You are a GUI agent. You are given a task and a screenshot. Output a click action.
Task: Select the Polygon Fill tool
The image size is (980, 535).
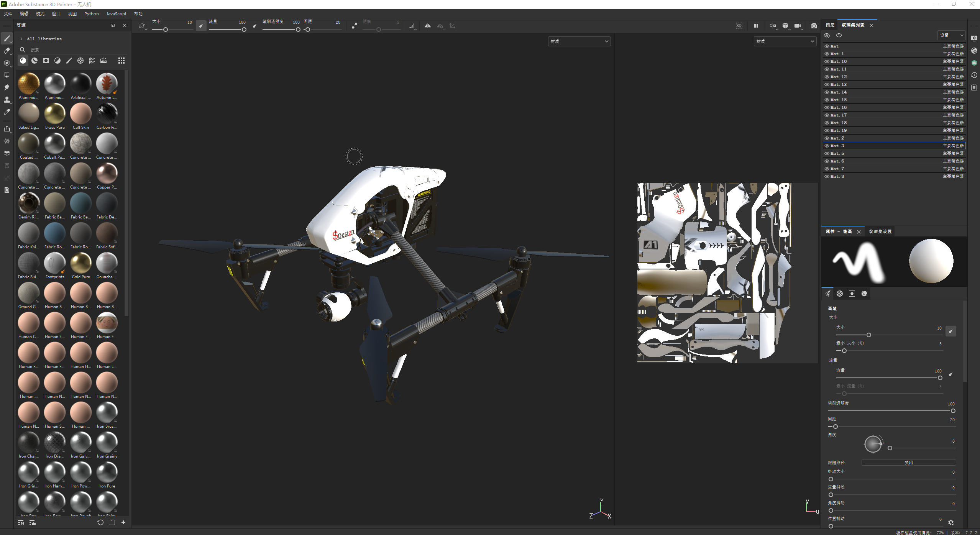pyautogui.click(x=7, y=75)
